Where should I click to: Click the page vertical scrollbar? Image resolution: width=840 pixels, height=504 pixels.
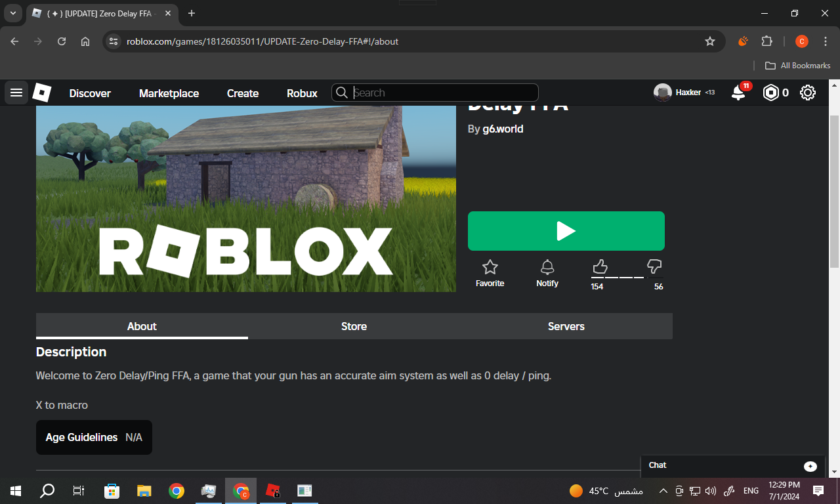[x=834, y=190]
